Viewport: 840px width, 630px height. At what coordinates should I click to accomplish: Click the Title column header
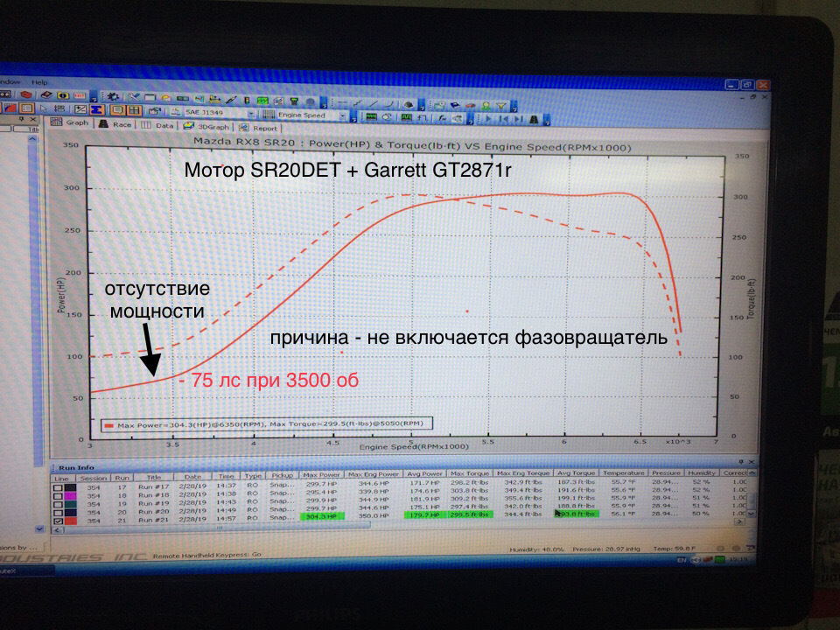click(x=154, y=478)
